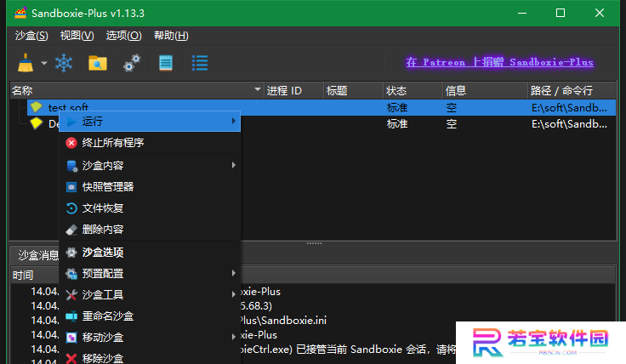Click the tools icon beside 沙盒工具
This screenshot has height=364, width=626.
pyautogui.click(x=71, y=295)
